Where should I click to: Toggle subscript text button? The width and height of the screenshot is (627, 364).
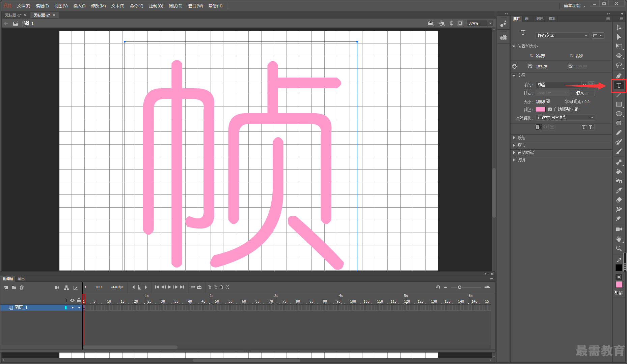click(x=591, y=127)
